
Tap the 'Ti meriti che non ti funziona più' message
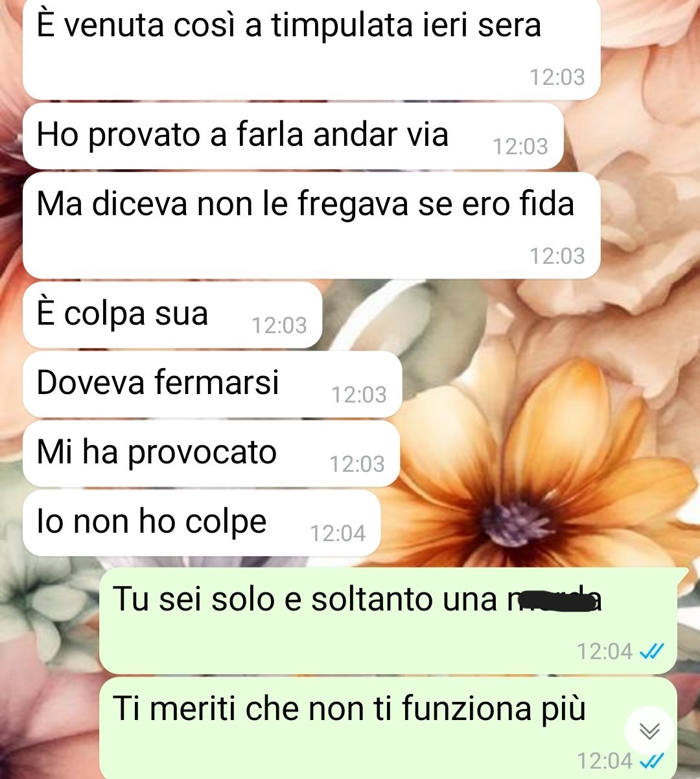point(388,728)
